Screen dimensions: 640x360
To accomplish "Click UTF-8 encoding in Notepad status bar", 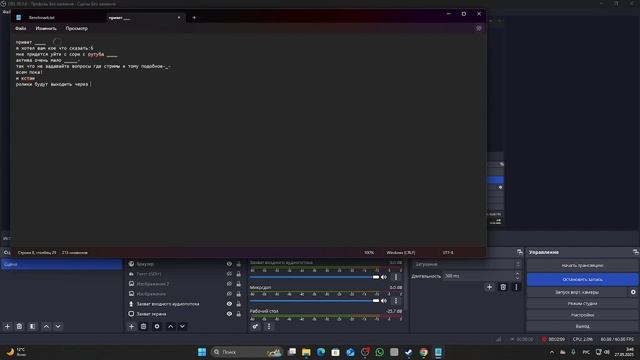I will tap(448, 253).
